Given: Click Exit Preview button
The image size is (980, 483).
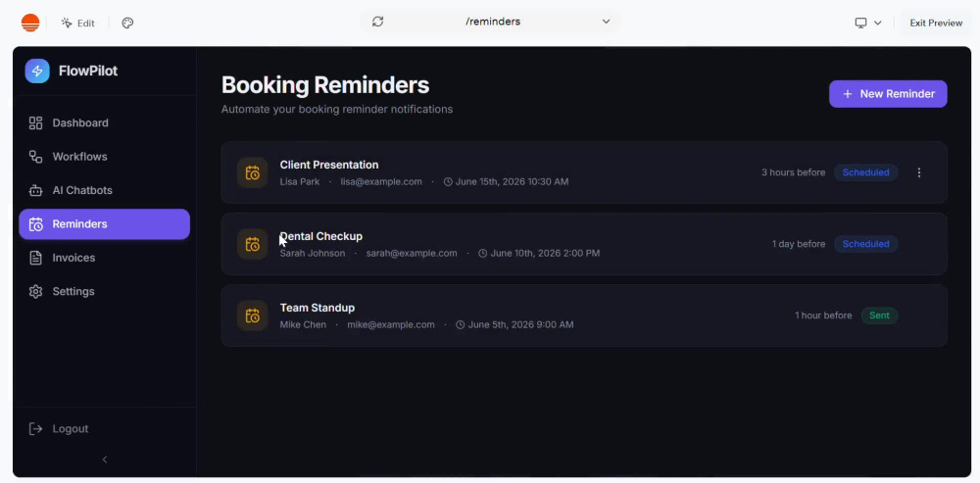Looking at the screenshot, I should pos(936,24).
